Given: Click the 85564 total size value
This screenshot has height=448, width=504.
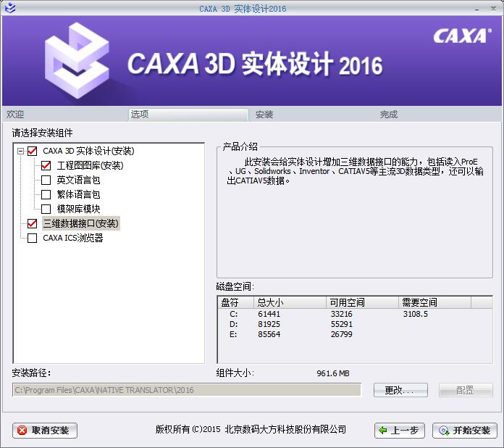Looking at the screenshot, I should [269, 334].
